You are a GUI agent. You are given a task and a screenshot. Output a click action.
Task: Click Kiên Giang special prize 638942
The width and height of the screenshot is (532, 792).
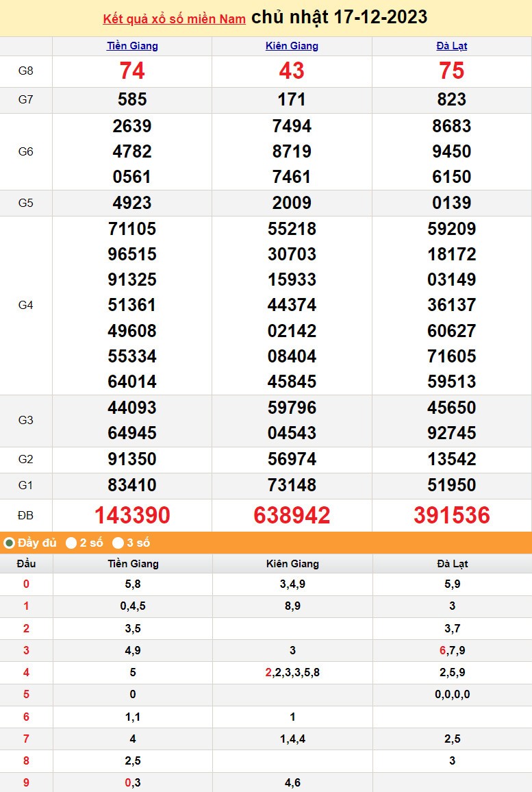coord(292,516)
